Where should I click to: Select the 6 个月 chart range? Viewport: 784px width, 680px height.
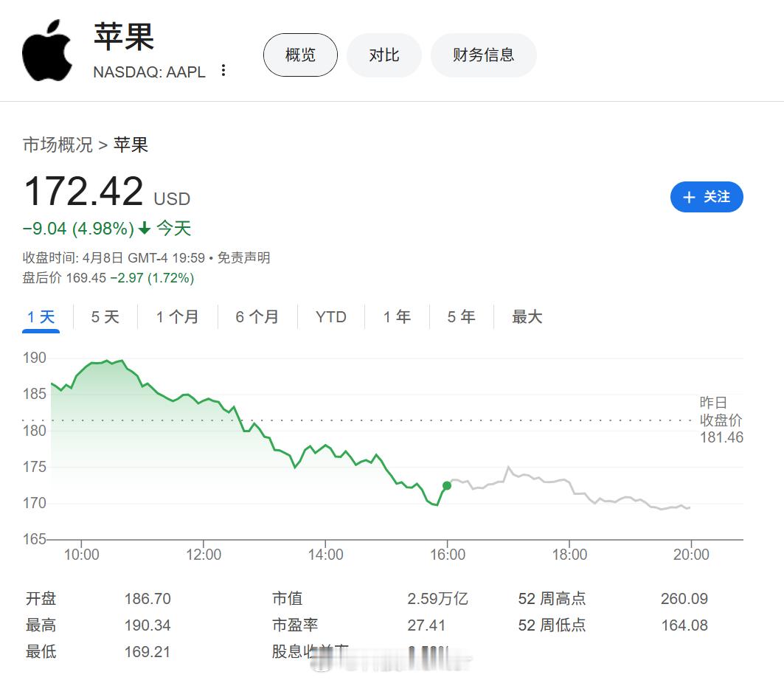pyautogui.click(x=257, y=317)
